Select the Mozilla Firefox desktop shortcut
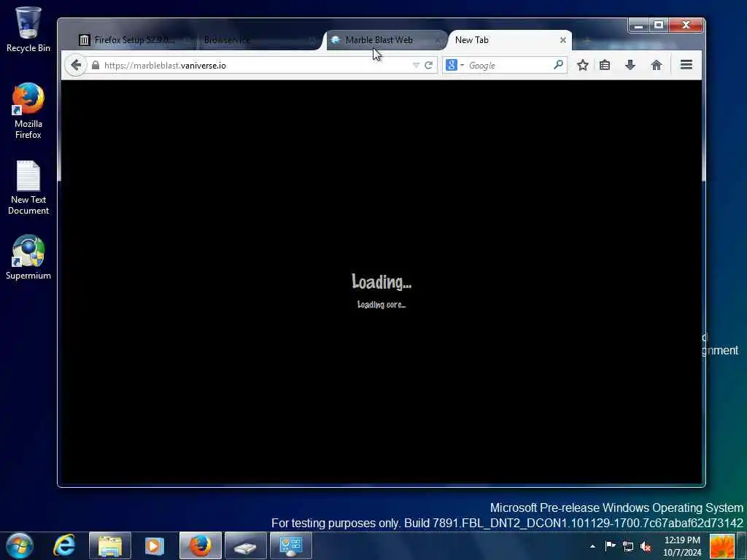This screenshot has height=560, width=747. pyautogui.click(x=28, y=111)
